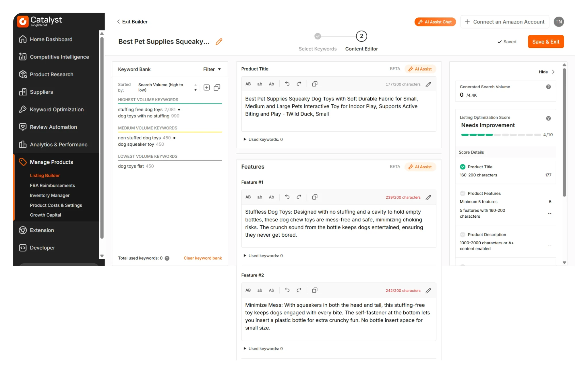Click the score panel vertical scrollbar
588x376 pixels.
(564, 132)
